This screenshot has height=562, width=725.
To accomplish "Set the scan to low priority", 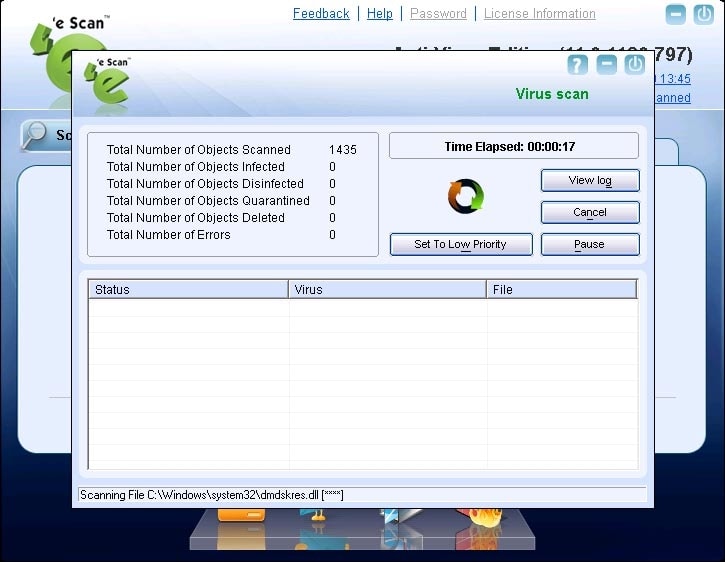I will (x=461, y=244).
